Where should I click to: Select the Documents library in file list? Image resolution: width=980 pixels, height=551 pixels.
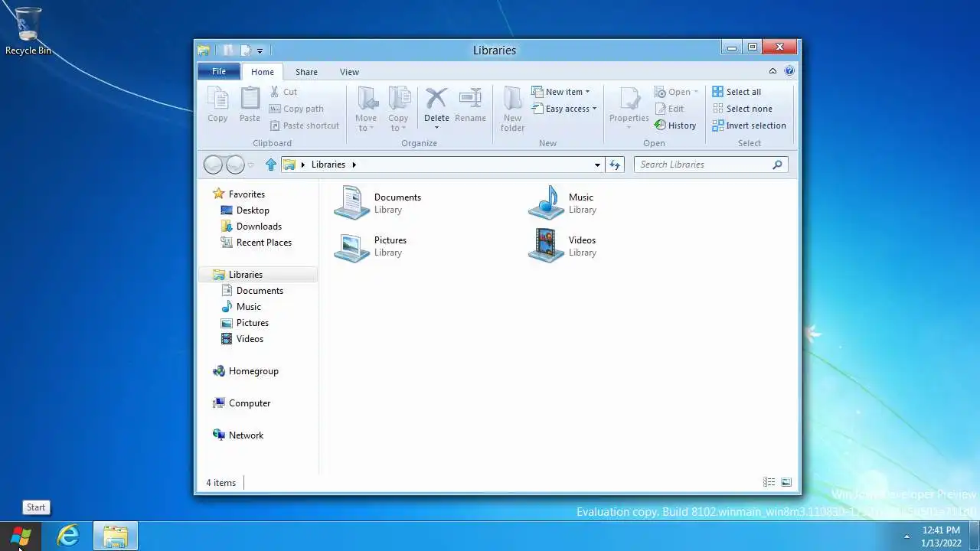click(378, 203)
